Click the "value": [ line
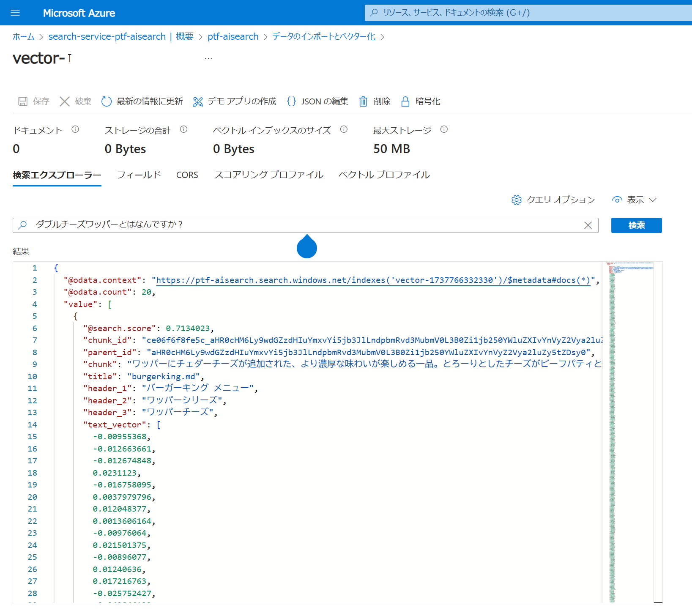The image size is (692, 616). (x=88, y=304)
